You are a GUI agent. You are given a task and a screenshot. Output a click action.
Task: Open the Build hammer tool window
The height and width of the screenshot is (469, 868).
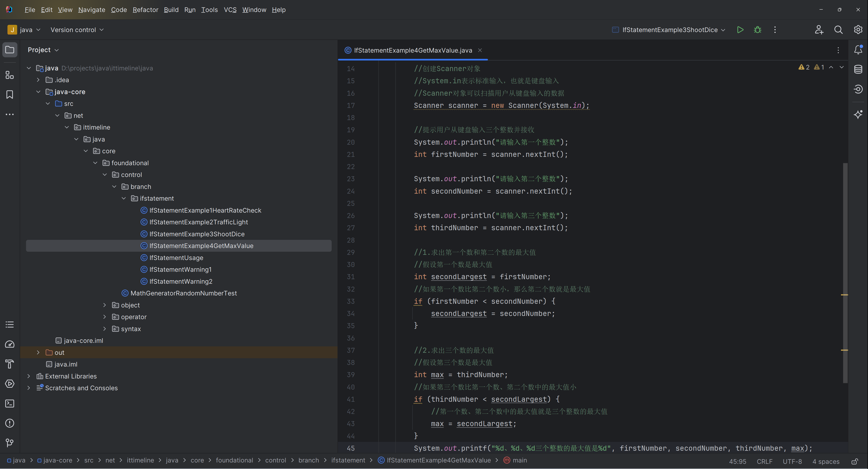pos(10,364)
